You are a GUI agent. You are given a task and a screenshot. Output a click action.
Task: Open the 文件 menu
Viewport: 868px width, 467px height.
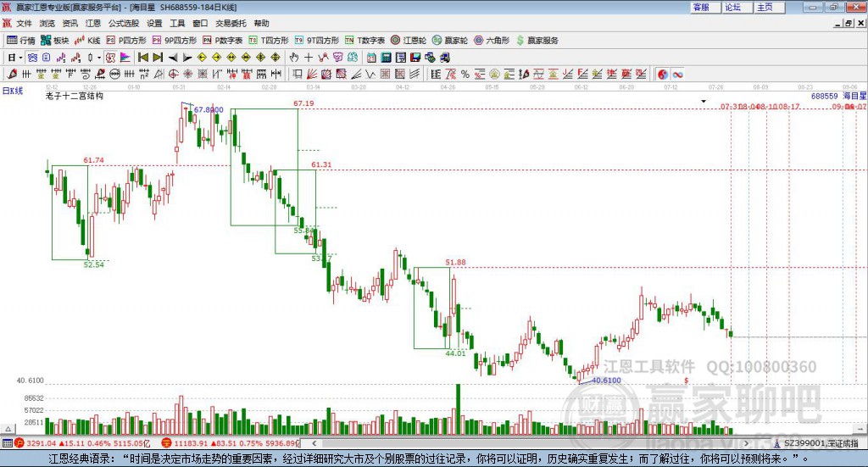(25, 23)
